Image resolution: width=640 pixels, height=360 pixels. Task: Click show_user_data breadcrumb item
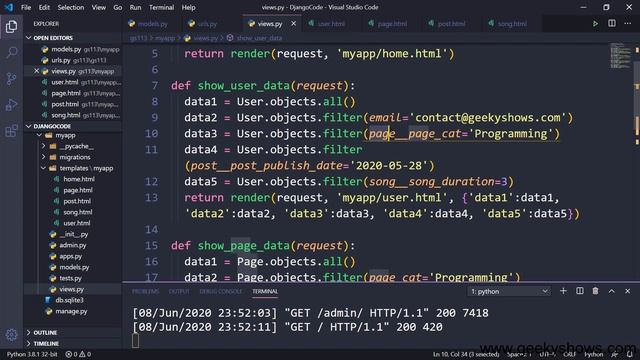tap(259, 38)
